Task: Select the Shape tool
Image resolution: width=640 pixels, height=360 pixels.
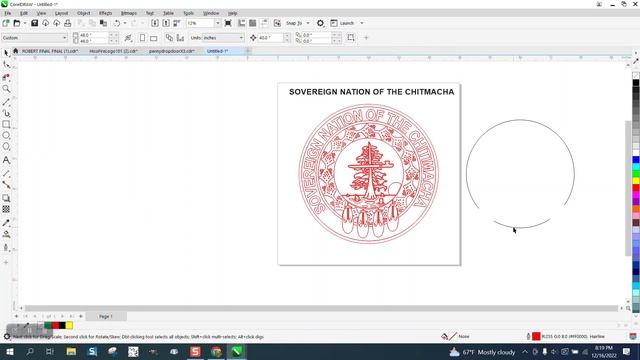Action: [x=6, y=65]
